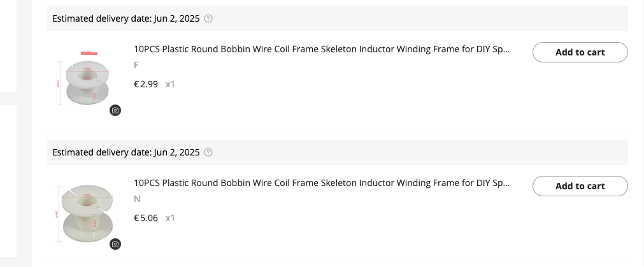Click delivery date text above variant N item
The height and width of the screenshot is (267, 644).
coord(125,152)
